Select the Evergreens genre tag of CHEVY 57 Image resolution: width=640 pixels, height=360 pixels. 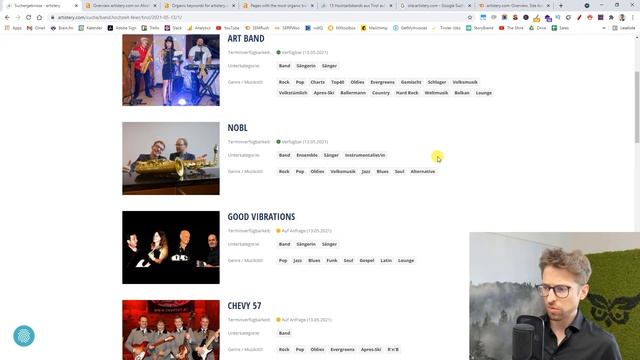[x=342, y=349]
